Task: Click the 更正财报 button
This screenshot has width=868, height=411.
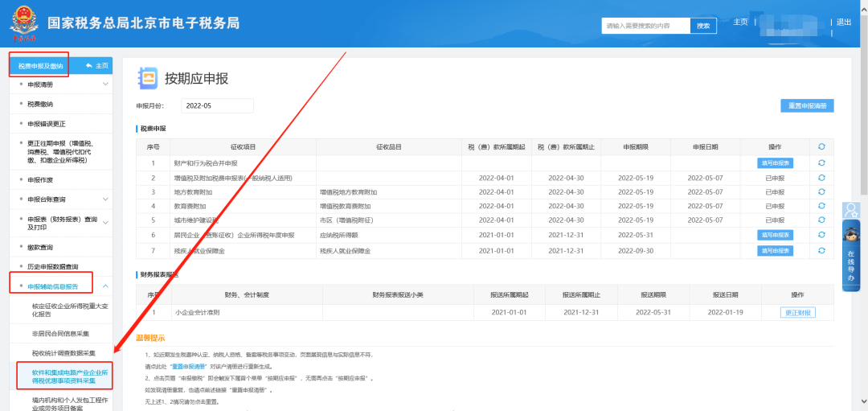Action: pyautogui.click(x=798, y=312)
